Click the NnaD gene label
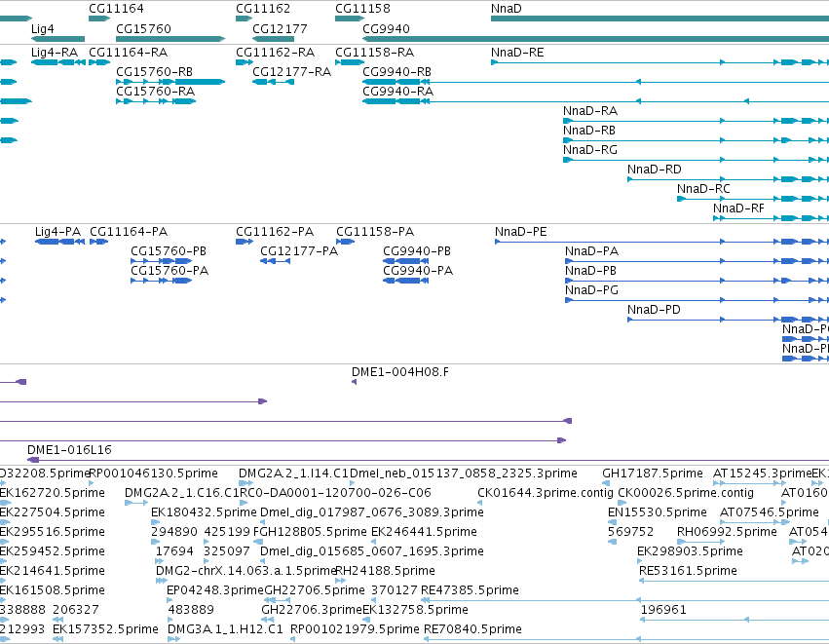The height and width of the screenshot is (644, 829). (x=506, y=9)
